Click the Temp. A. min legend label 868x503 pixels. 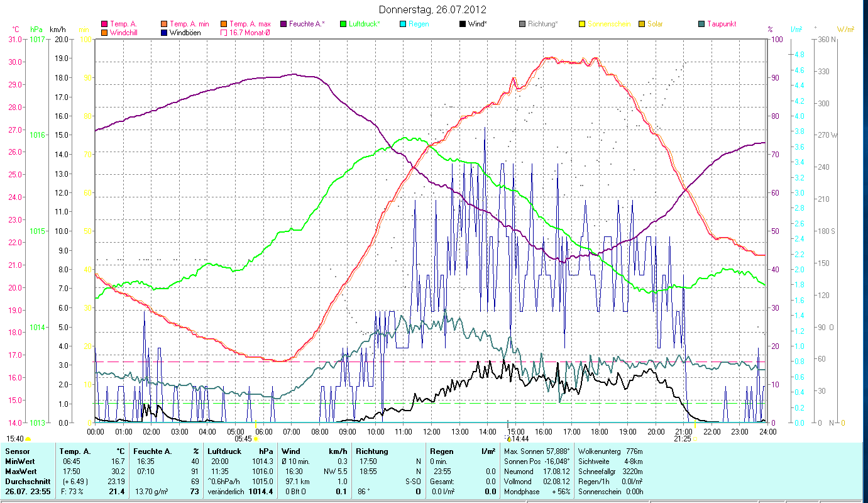pyautogui.click(x=190, y=24)
